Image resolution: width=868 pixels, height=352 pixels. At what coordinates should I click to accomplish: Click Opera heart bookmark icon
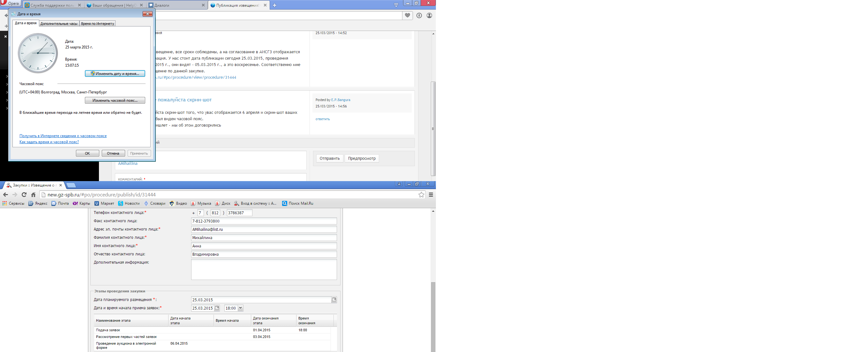point(408,16)
